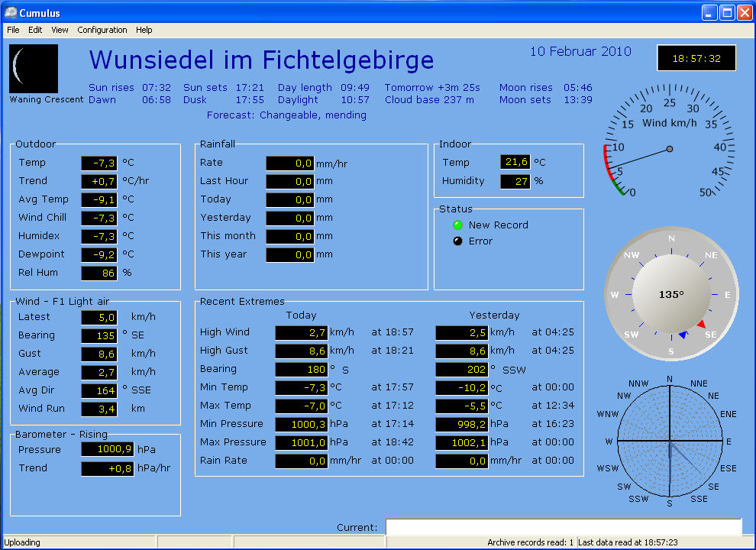This screenshot has width=756, height=550.
Task: Click the wind rose chart
Action: (x=669, y=441)
